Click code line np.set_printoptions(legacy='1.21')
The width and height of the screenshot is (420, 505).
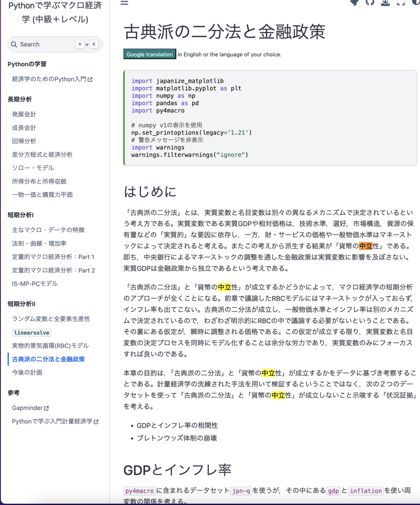click(191, 133)
